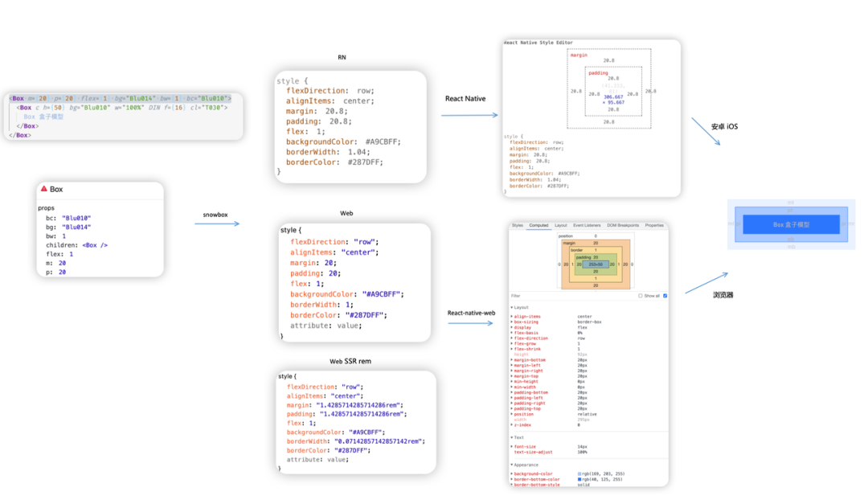Switch to the DOM Breakpoints tab
Screen dimensions: 868x500
point(622,225)
